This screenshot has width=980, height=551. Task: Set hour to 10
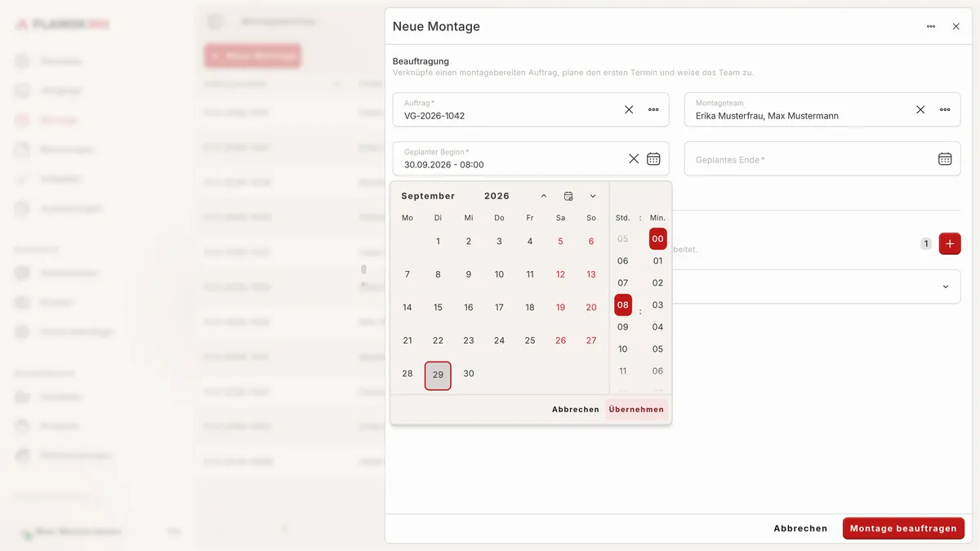point(623,349)
